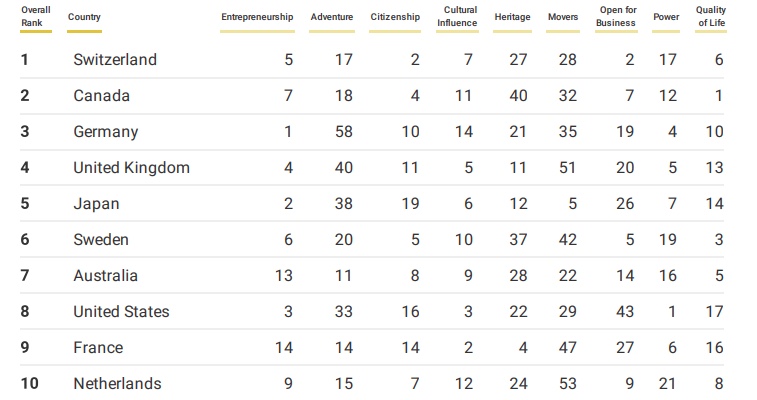
Task: Sort by the Movers column
Action: coord(563,17)
